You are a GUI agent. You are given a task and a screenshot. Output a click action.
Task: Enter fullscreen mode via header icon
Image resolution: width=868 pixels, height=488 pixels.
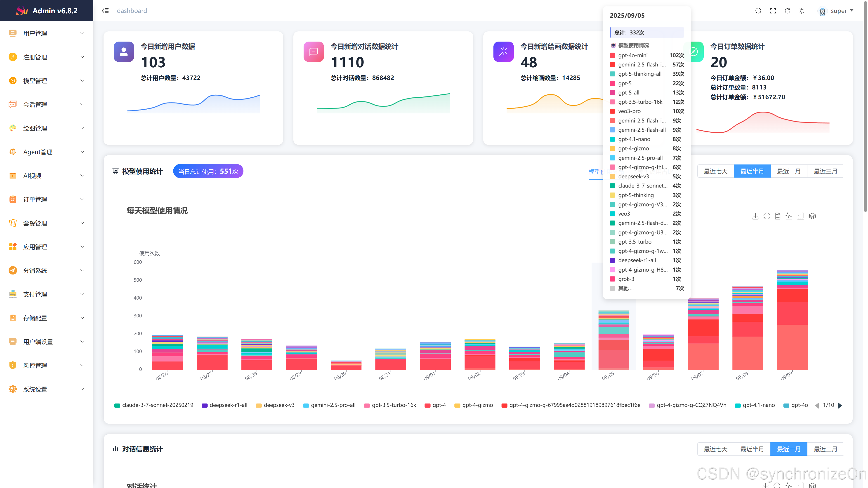coord(773,11)
